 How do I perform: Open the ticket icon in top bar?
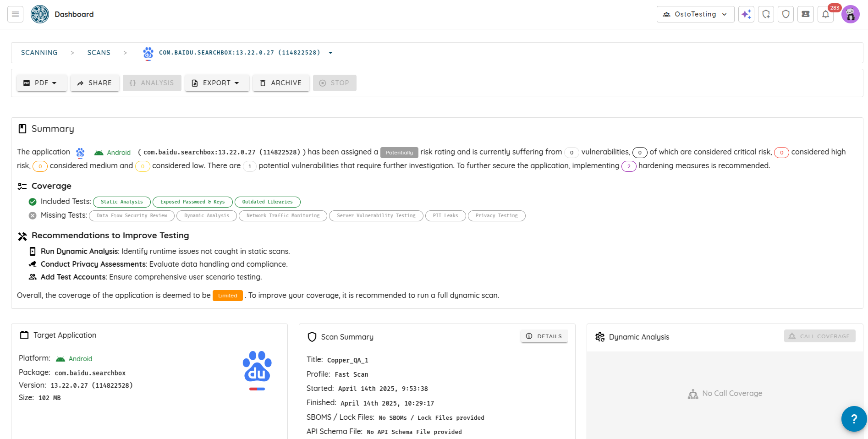coord(805,14)
